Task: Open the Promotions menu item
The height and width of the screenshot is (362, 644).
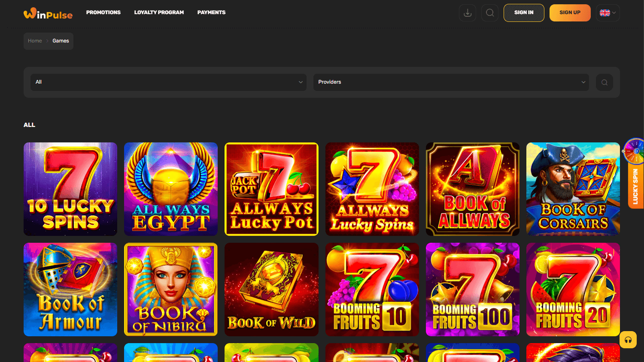Action: tap(103, 12)
